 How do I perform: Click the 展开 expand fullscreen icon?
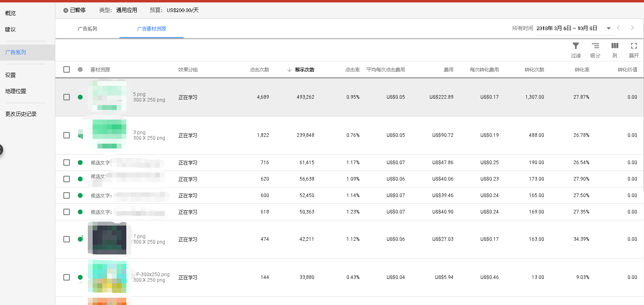[634, 46]
